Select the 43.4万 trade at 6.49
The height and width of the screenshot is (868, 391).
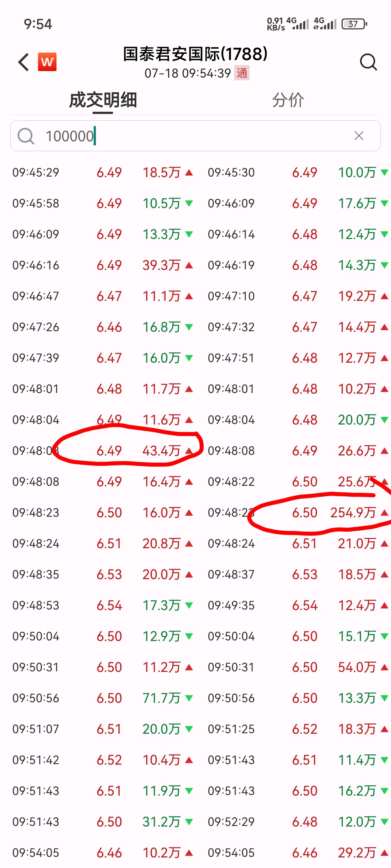click(103, 451)
